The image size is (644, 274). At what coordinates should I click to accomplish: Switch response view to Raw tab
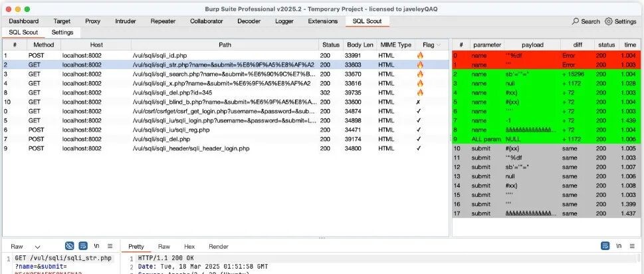[164, 247]
